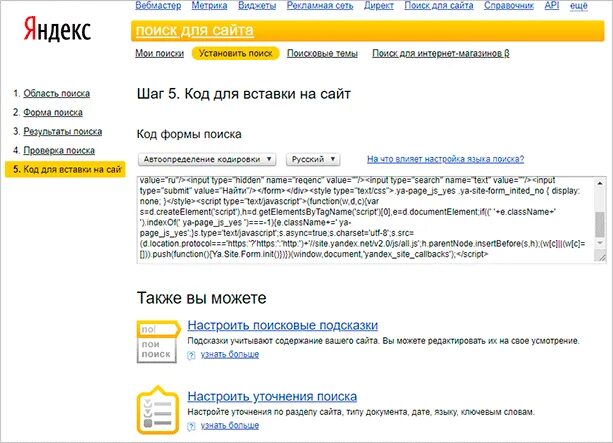Click the heading Шаг 5. Код для вставки на сайт
The width and height of the screenshot is (613, 443).
click(244, 94)
